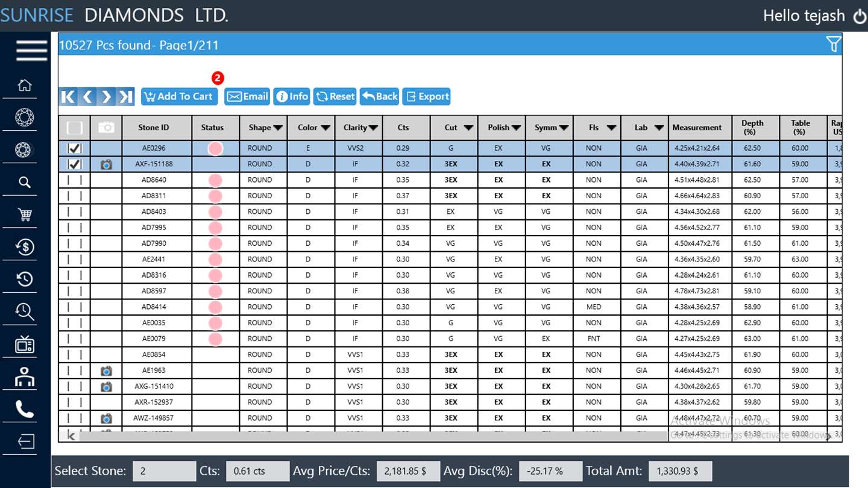The width and height of the screenshot is (868, 488).
Task: Click the horizontal scrollbar left arrow
Action: click(x=72, y=436)
